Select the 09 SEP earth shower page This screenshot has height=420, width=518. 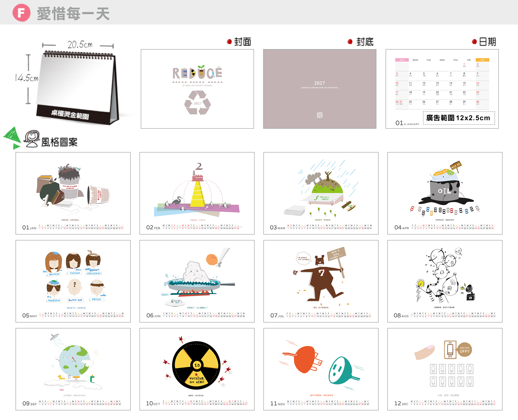pos(73,369)
